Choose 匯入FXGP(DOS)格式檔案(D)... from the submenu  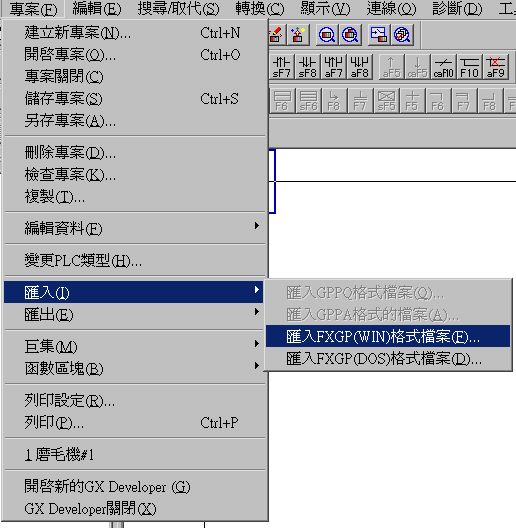coord(388,358)
